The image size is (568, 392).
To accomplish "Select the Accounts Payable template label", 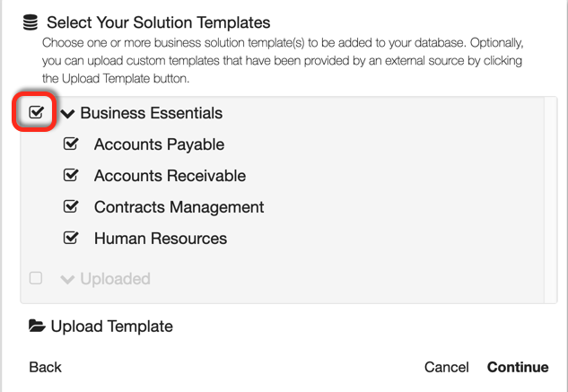I will 159,144.
